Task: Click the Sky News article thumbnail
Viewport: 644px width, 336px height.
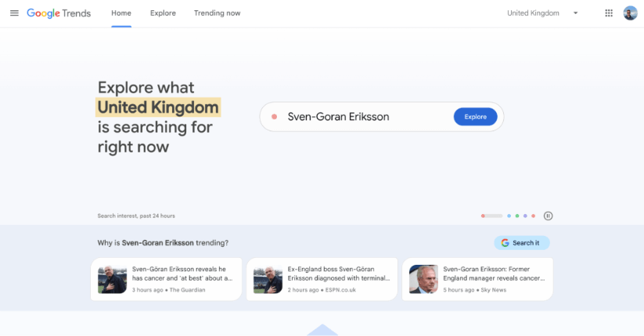Action: pyautogui.click(x=423, y=279)
